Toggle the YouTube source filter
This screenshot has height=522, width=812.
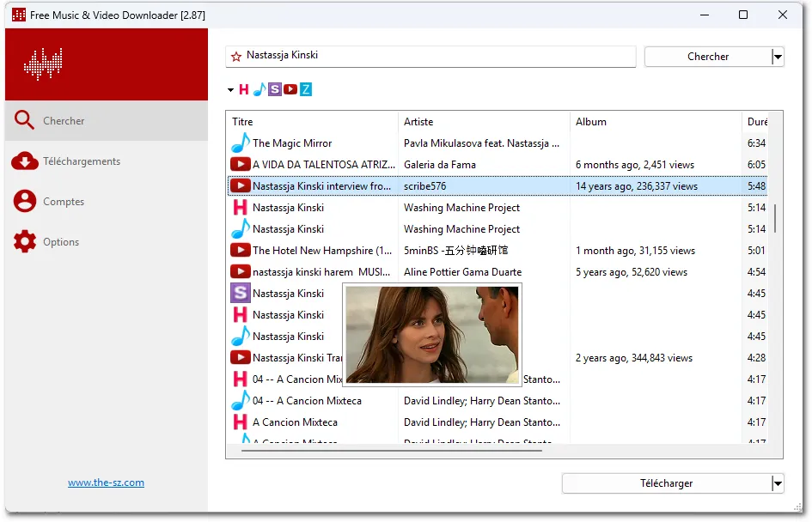click(290, 89)
